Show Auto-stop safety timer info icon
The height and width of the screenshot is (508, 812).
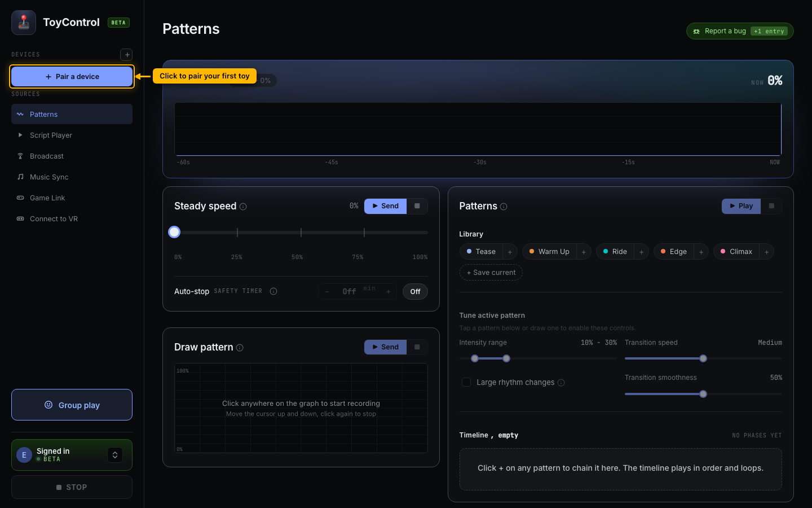click(273, 291)
